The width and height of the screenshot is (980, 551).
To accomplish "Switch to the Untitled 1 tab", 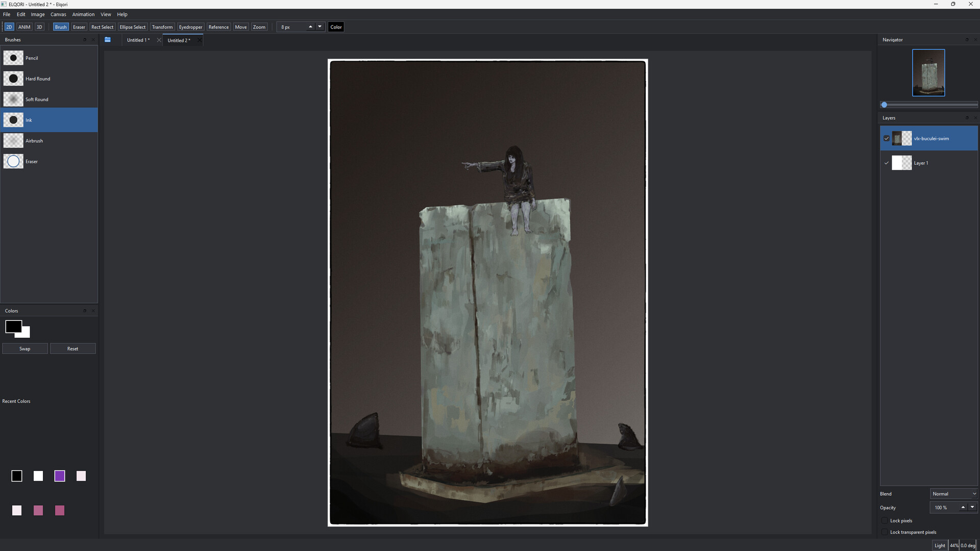I will pos(138,40).
